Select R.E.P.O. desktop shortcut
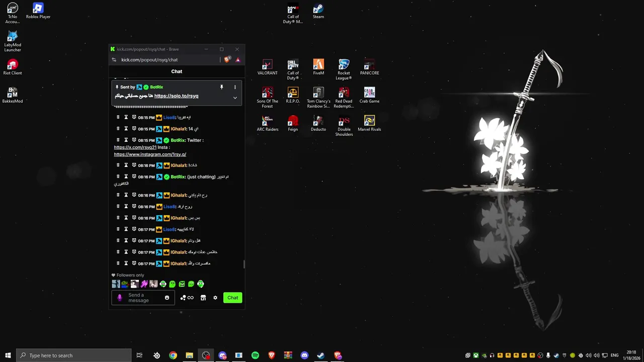 tap(293, 96)
